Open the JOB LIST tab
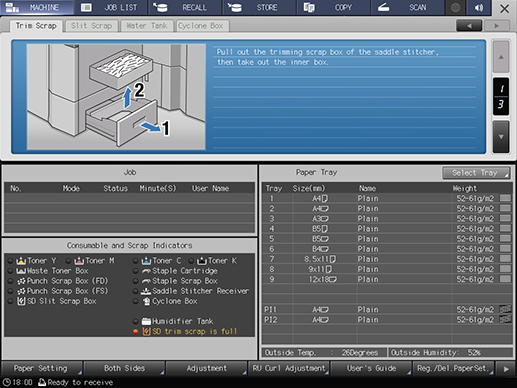The width and height of the screenshot is (517, 388). click(111, 8)
